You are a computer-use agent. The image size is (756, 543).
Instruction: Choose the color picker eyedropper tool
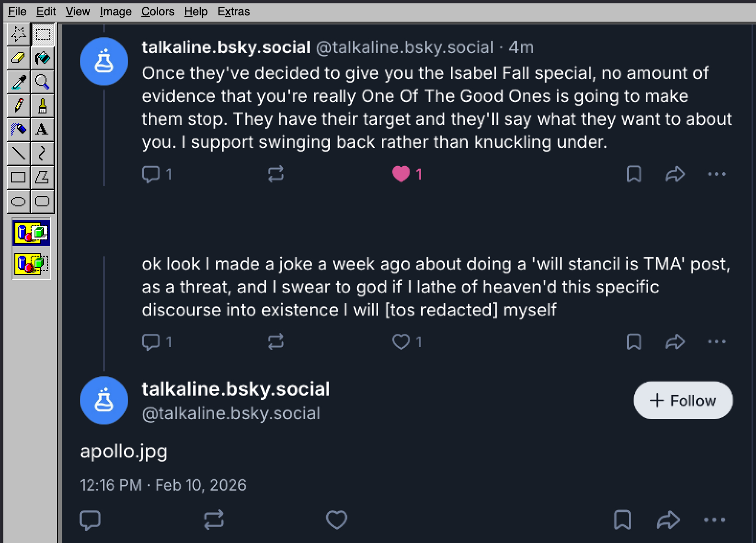click(18, 82)
